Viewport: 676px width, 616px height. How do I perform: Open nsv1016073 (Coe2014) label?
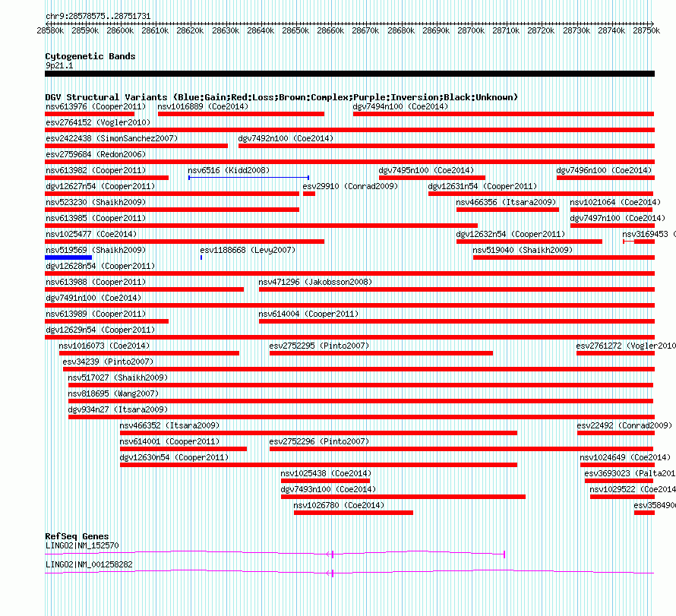pos(104,346)
